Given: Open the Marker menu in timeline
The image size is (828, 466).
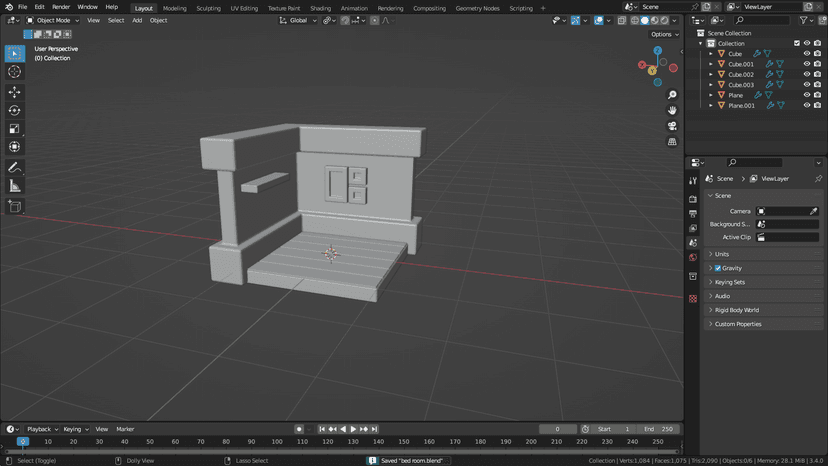Looking at the screenshot, I should point(125,430).
